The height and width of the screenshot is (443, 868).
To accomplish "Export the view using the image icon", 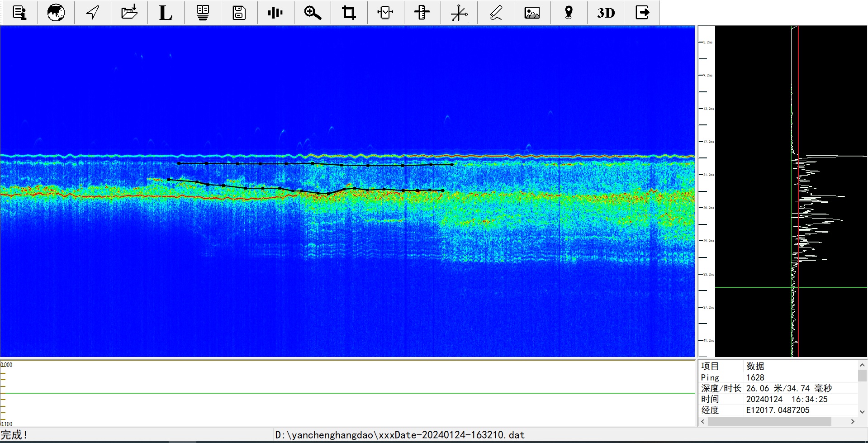I will [532, 13].
